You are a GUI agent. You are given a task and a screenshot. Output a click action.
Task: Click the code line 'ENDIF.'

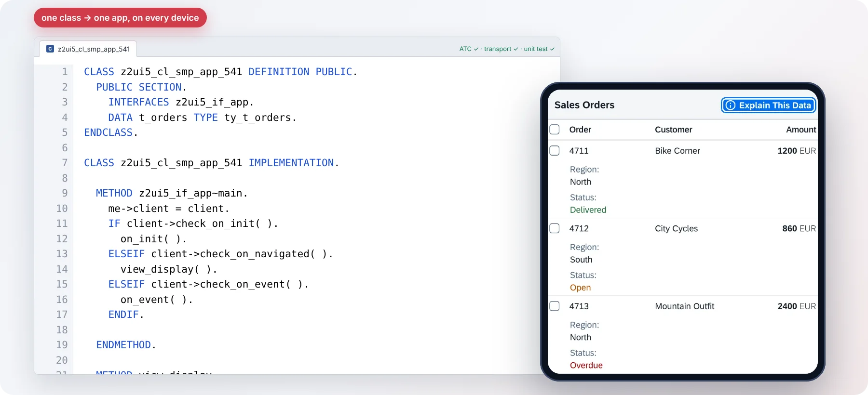(x=126, y=315)
